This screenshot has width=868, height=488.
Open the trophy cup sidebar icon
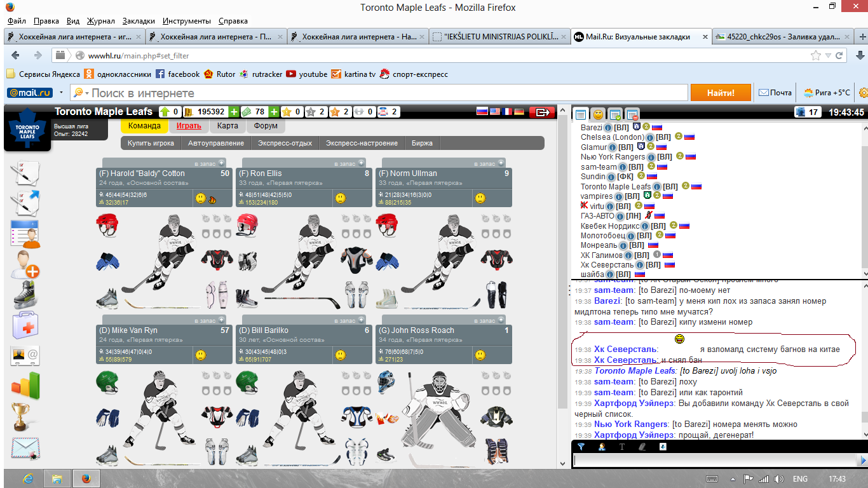(20, 417)
